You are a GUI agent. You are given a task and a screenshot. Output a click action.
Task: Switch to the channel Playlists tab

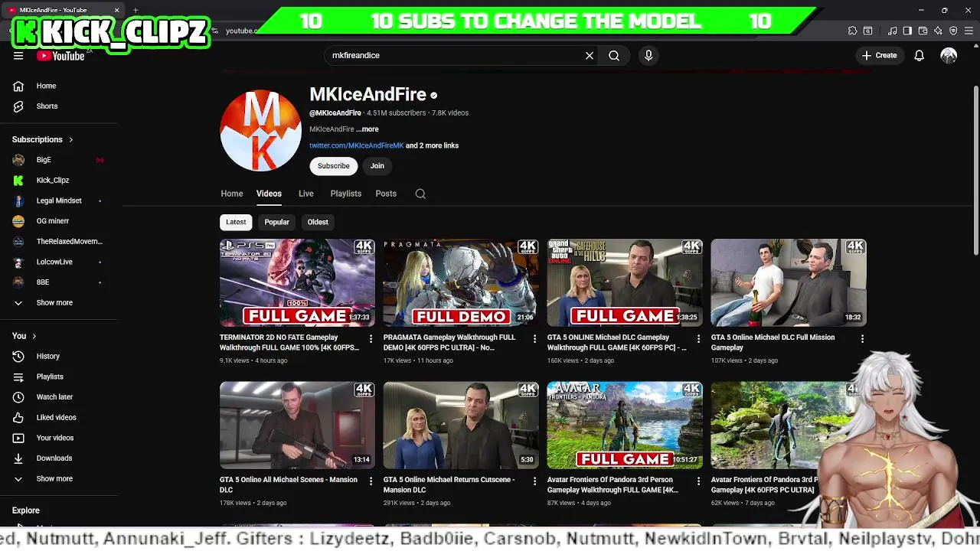(346, 194)
